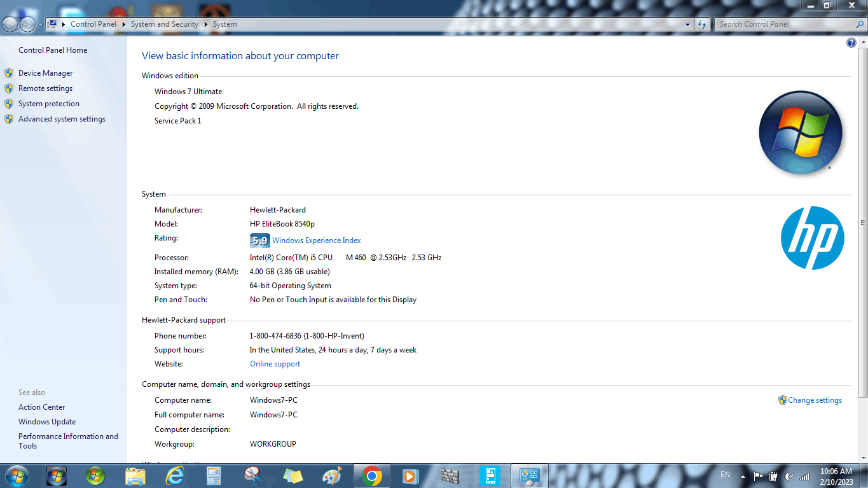
Task: Click the Action Center flag tray icon
Action: pyautogui.click(x=759, y=476)
